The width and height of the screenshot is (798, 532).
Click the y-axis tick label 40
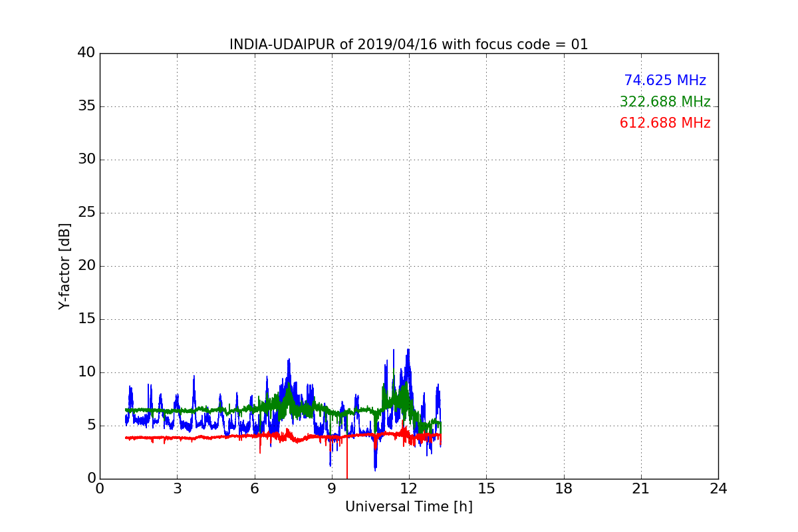click(86, 53)
